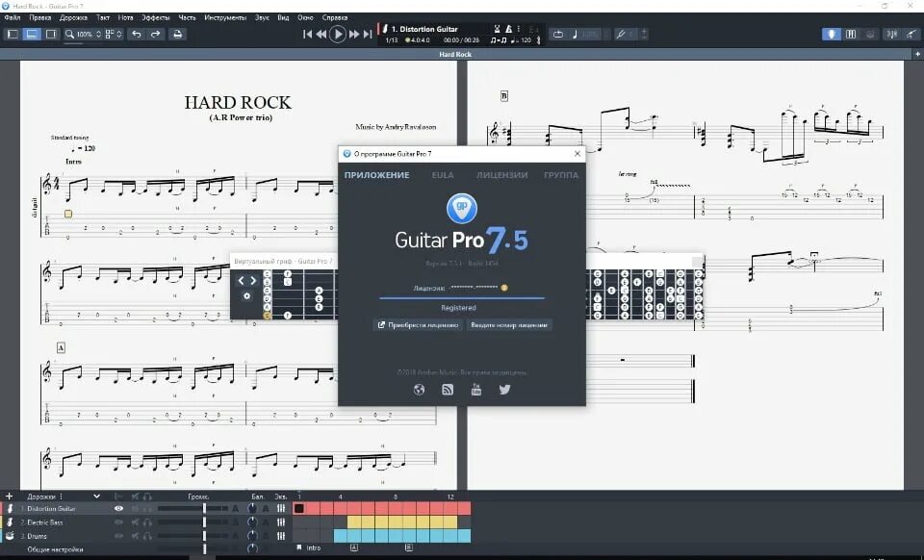Show the virtual fretboard view

(x=832, y=34)
